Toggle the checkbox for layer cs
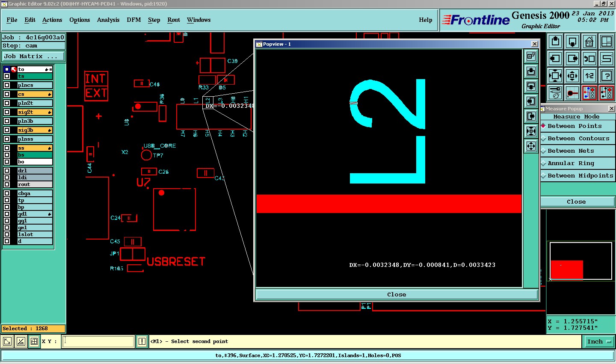 pyautogui.click(x=7, y=94)
